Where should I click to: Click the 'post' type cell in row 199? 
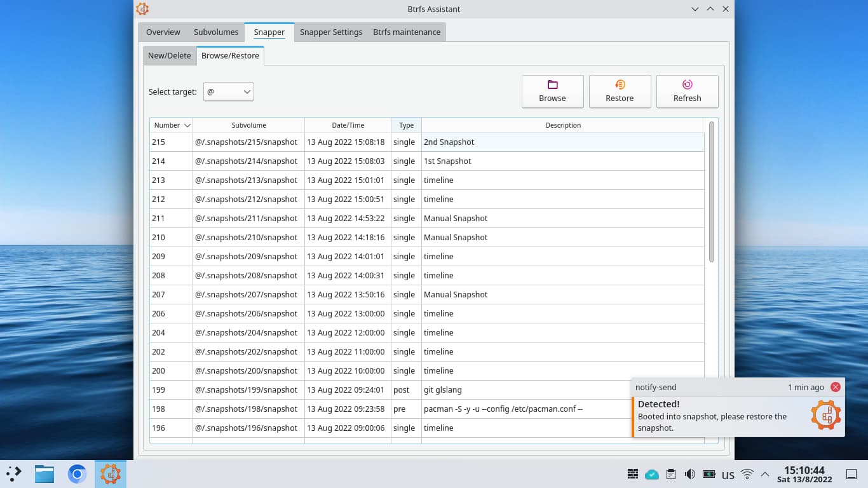[x=406, y=390]
